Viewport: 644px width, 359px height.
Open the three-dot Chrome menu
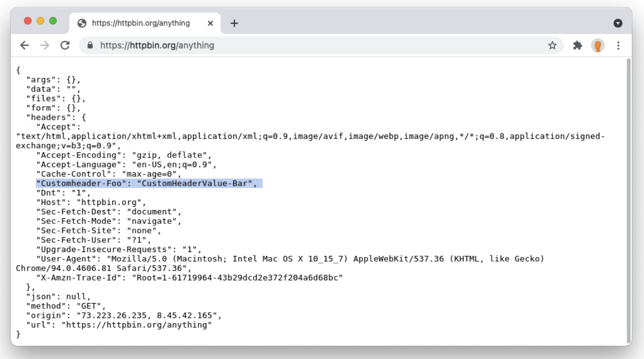tap(618, 45)
